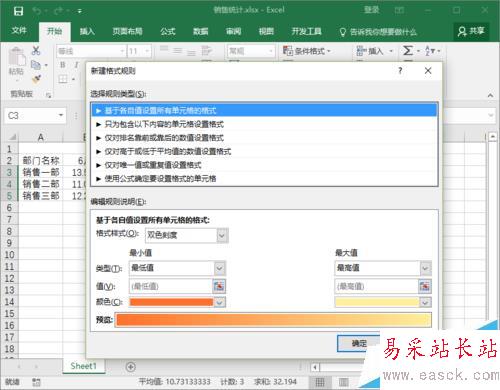Save the workbook with the floppy icon
The image size is (500, 390).
tap(18, 11)
